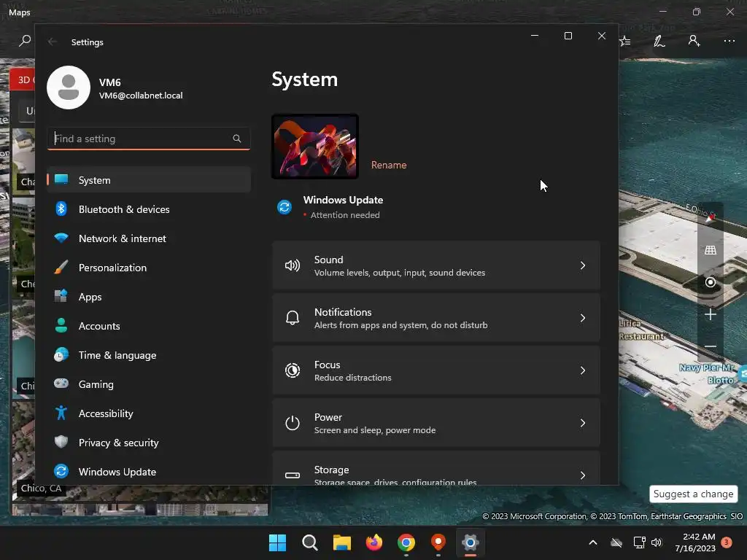Click Suggest a change in Maps
The width and height of the screenshot is (747, 560).
click(x=693, y=494)
